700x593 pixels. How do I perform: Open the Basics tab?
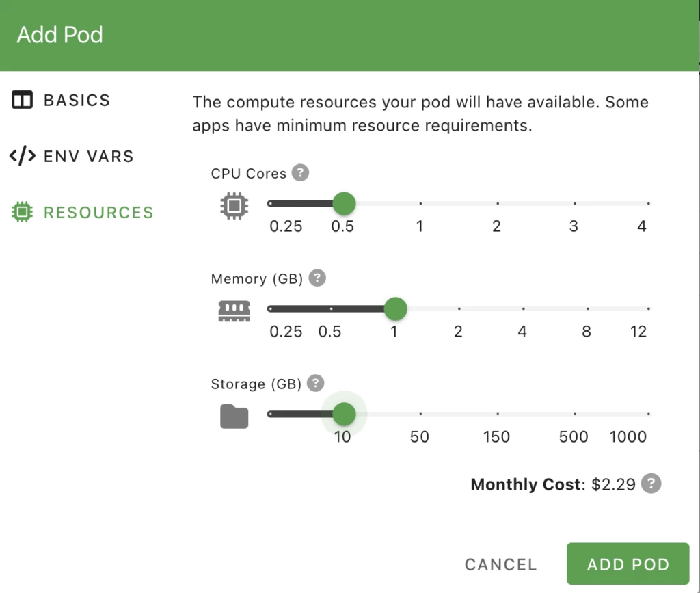point(77,101)
